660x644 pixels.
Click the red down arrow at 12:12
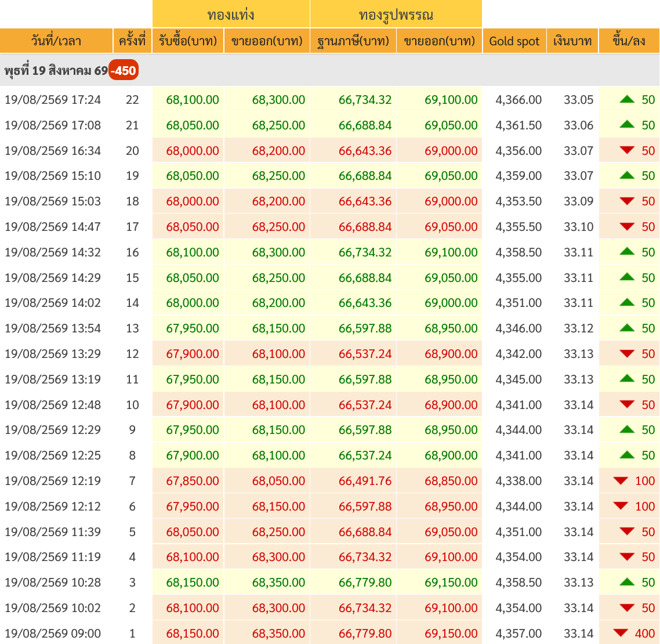coord(621,506)
